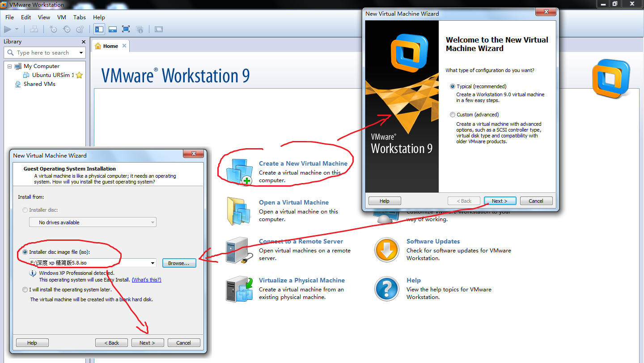This screenshot has width=644, height=363.
Task: Click the Full Screen toolbar icon
Action: pos(126,29)
